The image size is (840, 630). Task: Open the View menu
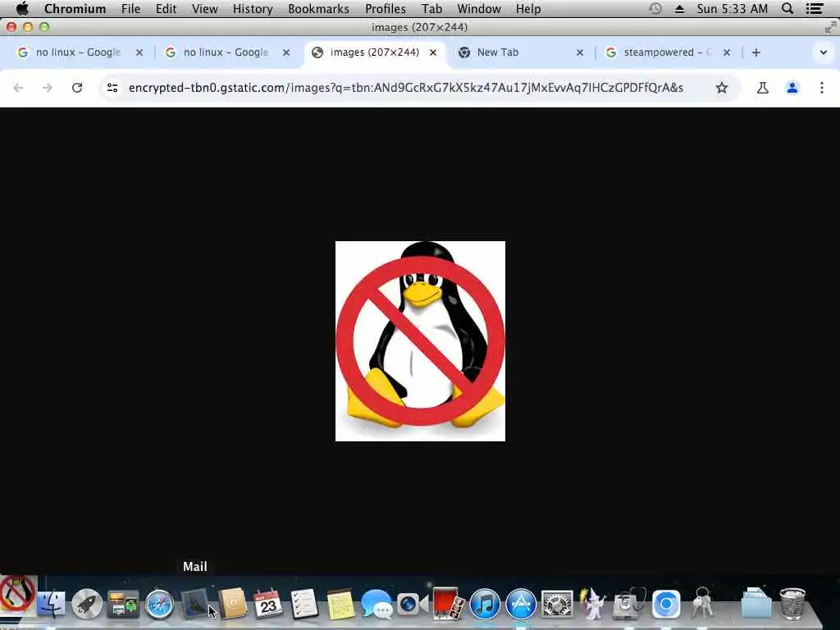pyautogui.click(x=204, y=9)
